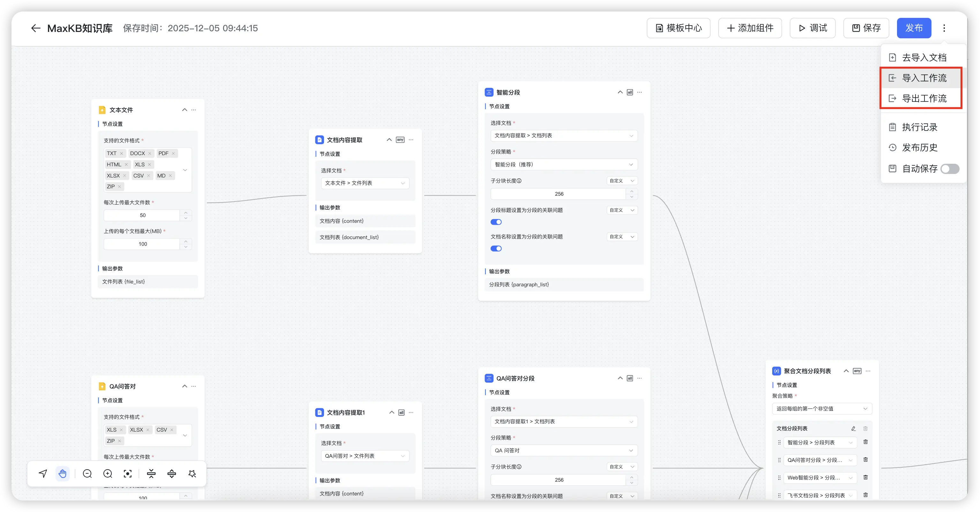Open the 分段策略 dropdown showing 智能分段（推荐）
This screenshot has height=512, width=980.
[563, 164]
